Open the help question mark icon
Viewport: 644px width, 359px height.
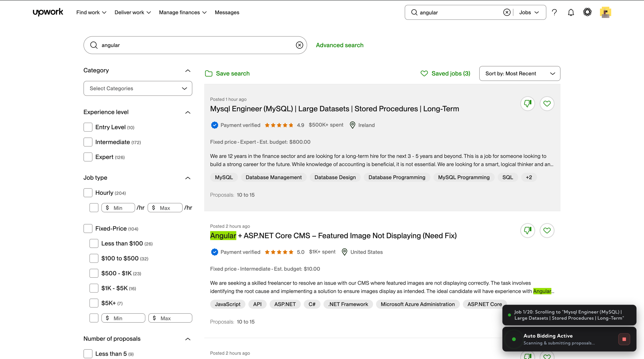pyautogui.click(x=554, y=12)
